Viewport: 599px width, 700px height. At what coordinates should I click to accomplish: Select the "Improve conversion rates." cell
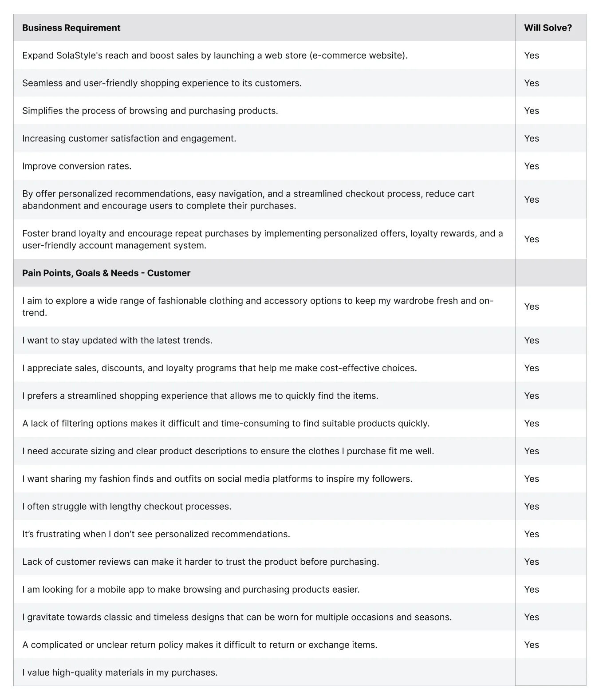77,166
